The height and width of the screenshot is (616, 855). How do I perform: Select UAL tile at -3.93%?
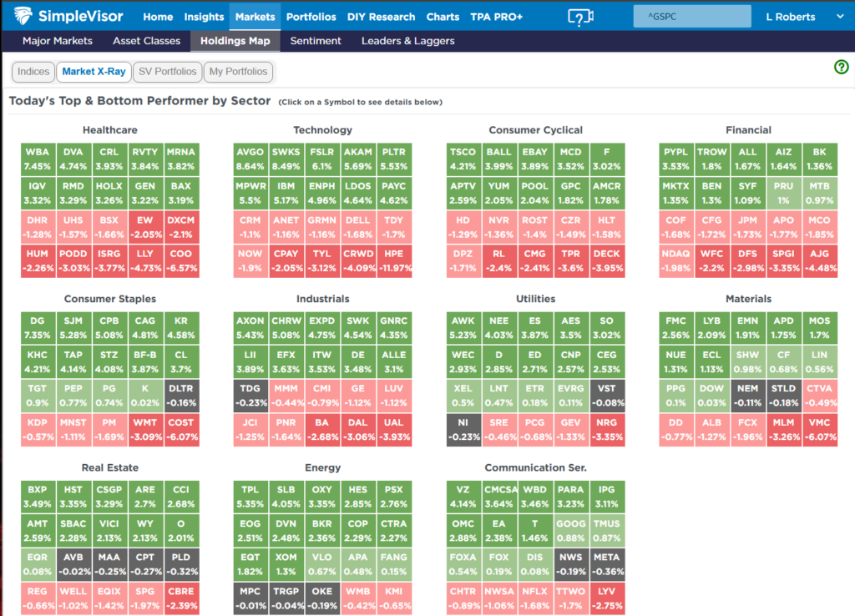pyautogui.click(x=394, y=430)
